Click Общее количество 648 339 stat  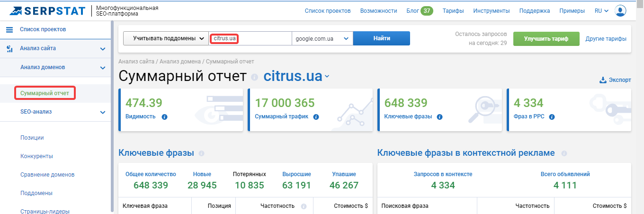pos(151,180)
